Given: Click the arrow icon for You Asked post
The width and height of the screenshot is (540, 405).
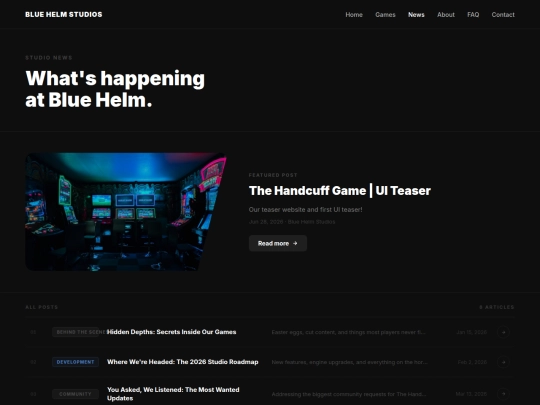Looking at the screenshot, I should click(503, 394).
